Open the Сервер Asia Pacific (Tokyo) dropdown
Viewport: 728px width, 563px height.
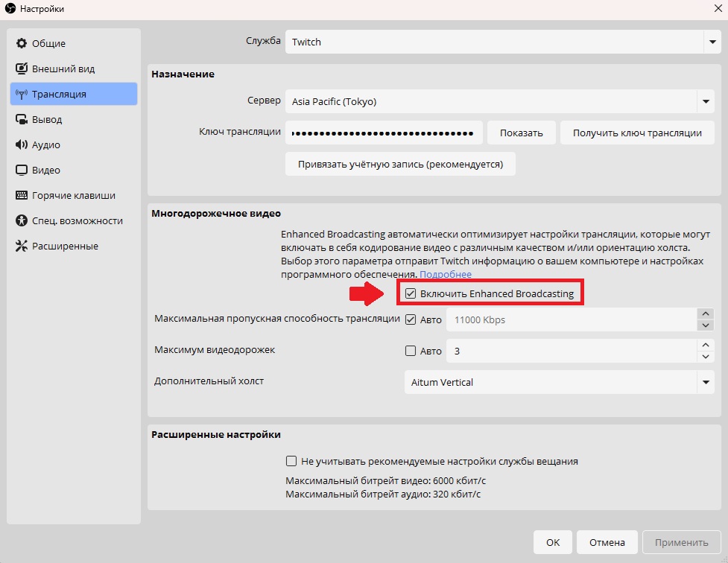click(499, 101)
